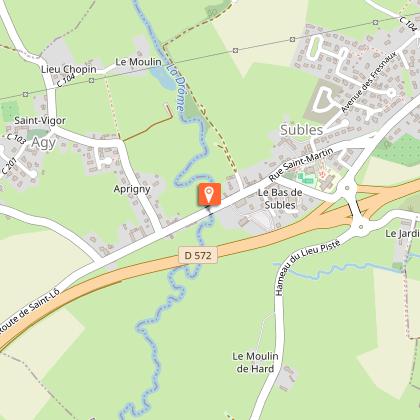Click the C 201 road reference label
Viewport: 420px width, 420px height.
click(9, 166)
